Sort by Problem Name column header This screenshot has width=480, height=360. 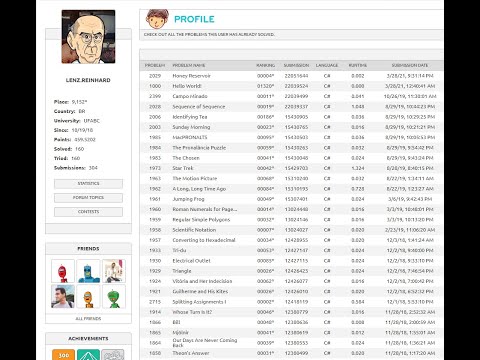tap(189, 65)
